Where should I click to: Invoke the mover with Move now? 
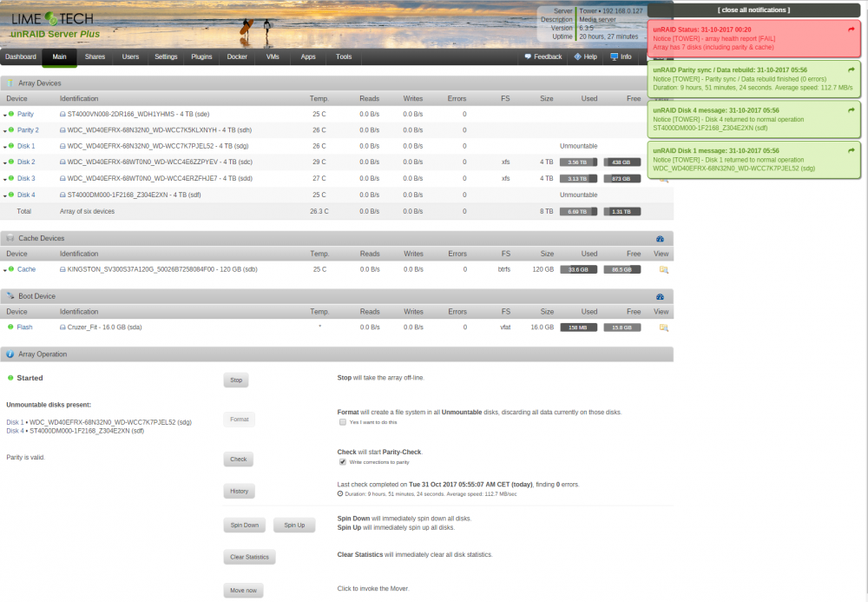pyautogui.click(x=244, y=591)
